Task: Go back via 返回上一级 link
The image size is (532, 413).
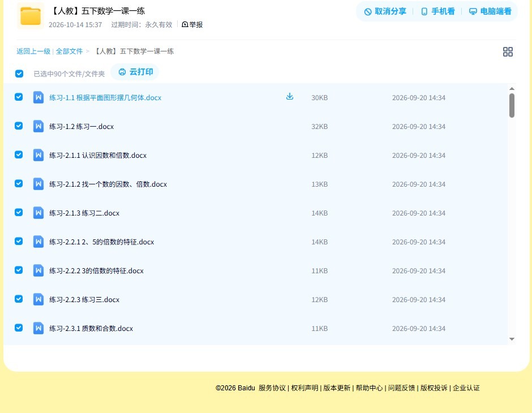Action: (x=33, y=51)
